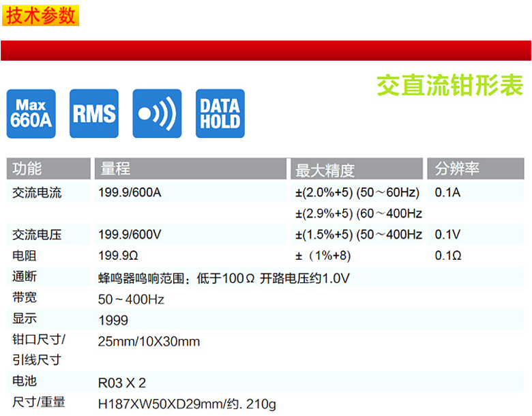Click the 通断 row label
Viewport: 532px width, 416px height.
tap(25, 278)
